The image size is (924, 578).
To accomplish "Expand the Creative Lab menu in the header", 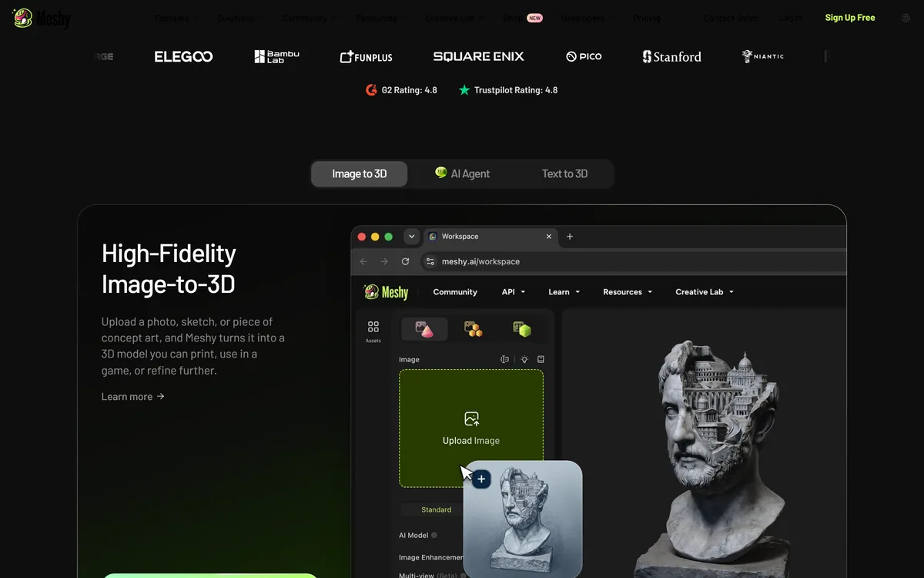I will pos(454,18).
